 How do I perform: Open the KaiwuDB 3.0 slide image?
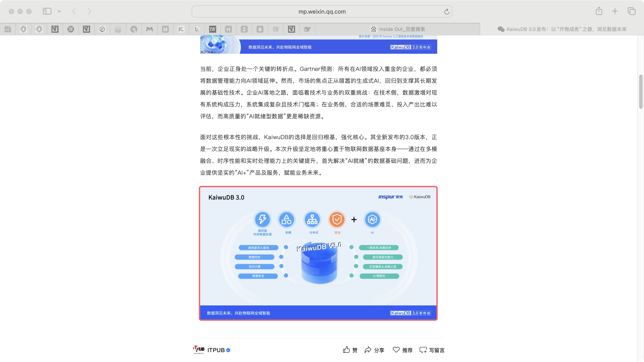click(318, 253)
